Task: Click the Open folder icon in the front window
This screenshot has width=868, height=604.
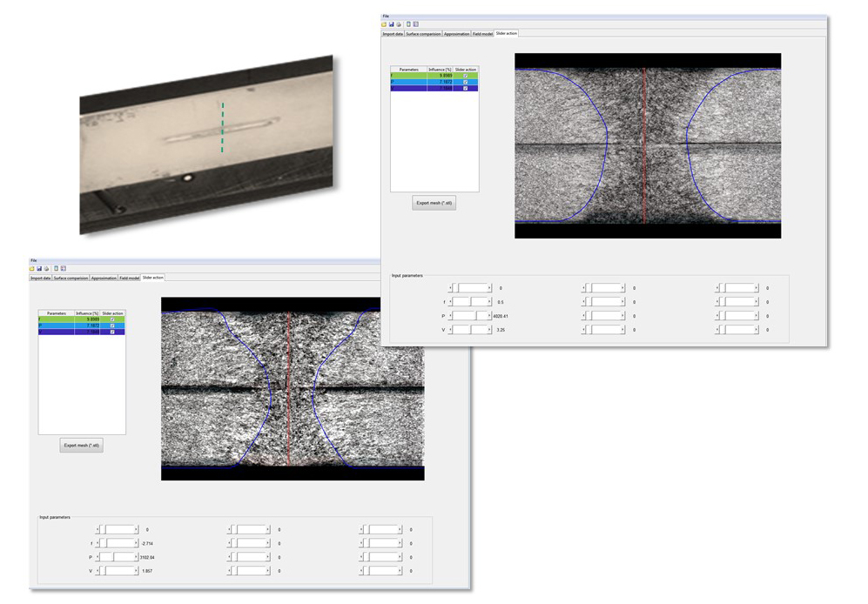Action: (384, 24)
